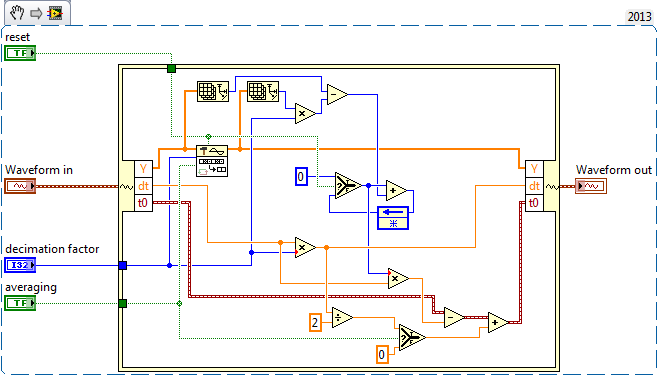
Task: Toggle the averaging boolean terminal
Action: (20, 303)
